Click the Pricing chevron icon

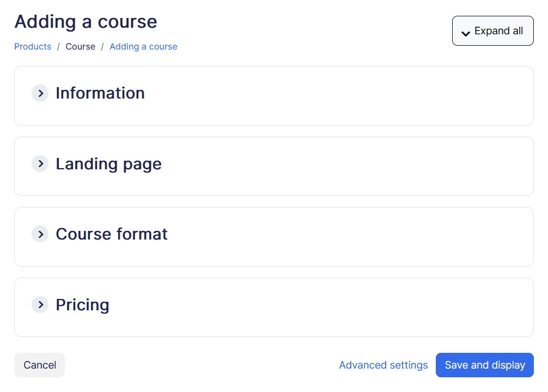40,304
